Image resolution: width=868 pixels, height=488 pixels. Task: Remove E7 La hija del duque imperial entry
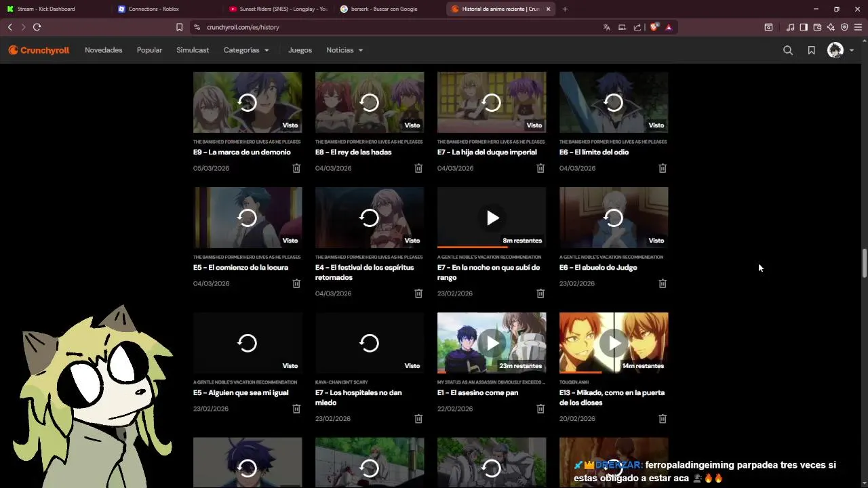point(540,168)
